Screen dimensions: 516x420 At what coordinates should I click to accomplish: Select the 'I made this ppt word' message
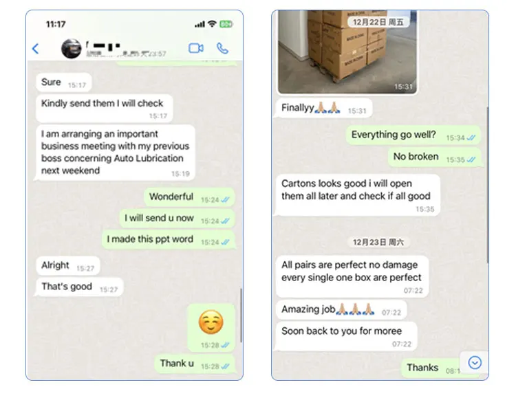pos(168,240)
